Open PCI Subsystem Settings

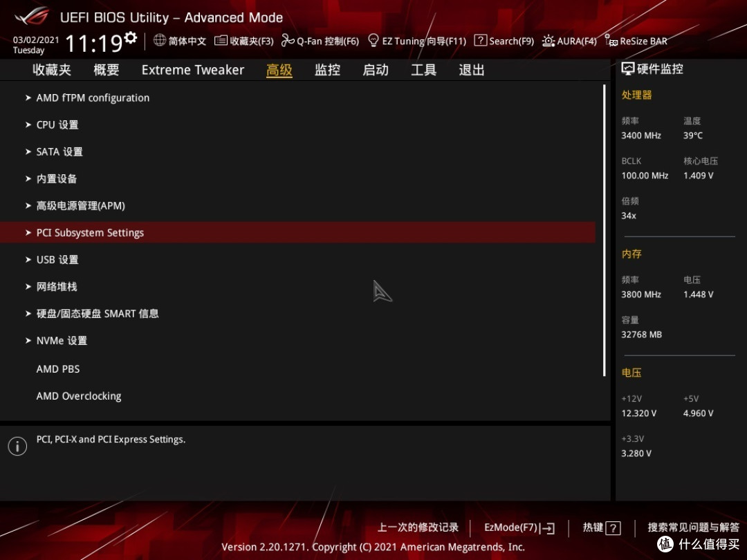[x=90, y=232]
